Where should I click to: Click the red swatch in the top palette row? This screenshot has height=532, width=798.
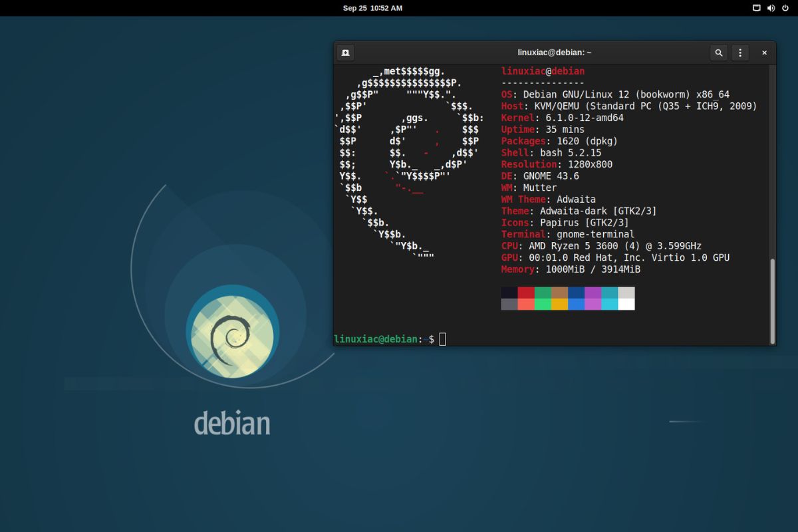[526, 293]
